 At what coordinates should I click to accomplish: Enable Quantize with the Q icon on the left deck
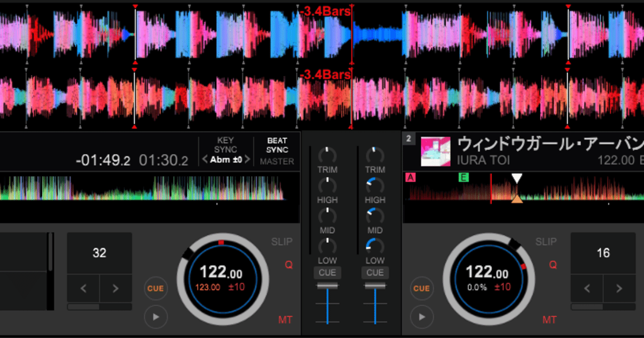click(288, 265)
